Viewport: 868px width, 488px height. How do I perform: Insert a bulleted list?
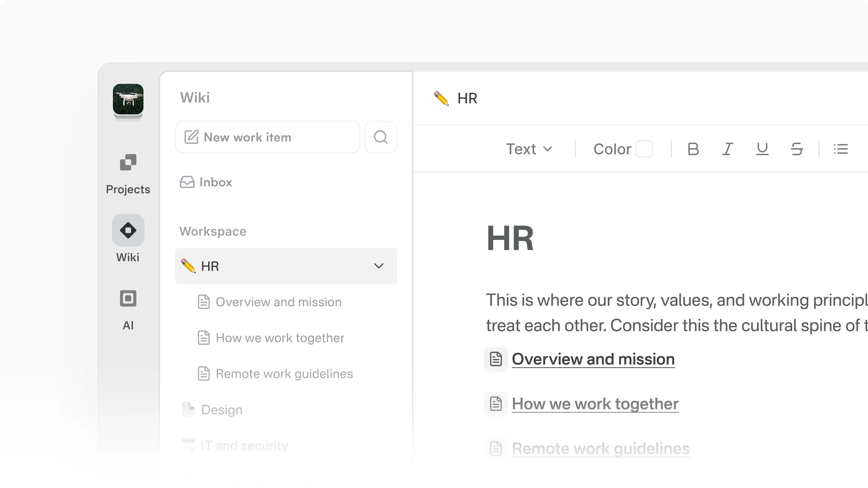coord(841,149)
